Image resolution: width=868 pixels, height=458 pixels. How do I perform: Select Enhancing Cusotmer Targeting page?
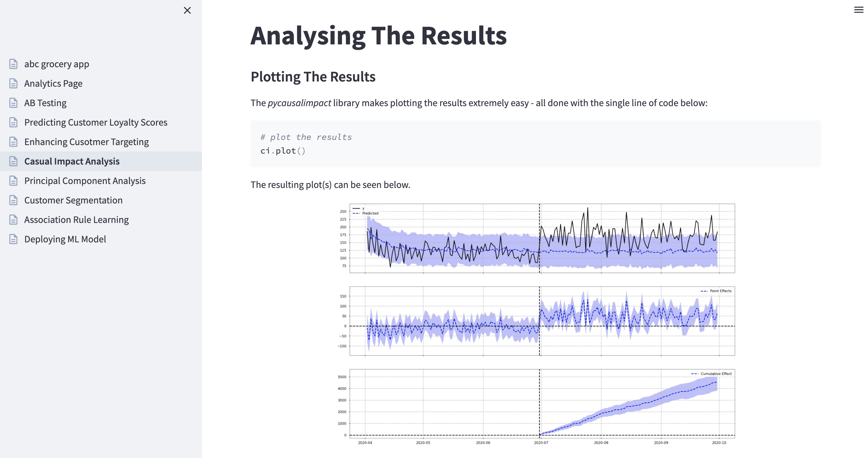86,142
